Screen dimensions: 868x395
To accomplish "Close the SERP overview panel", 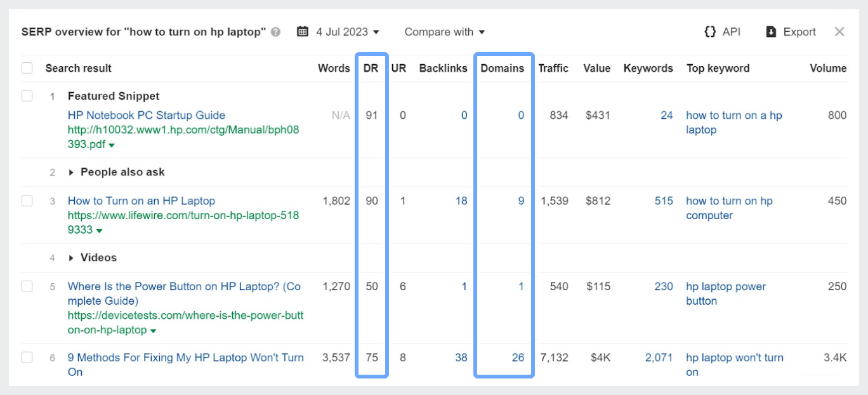I will 839,32.
